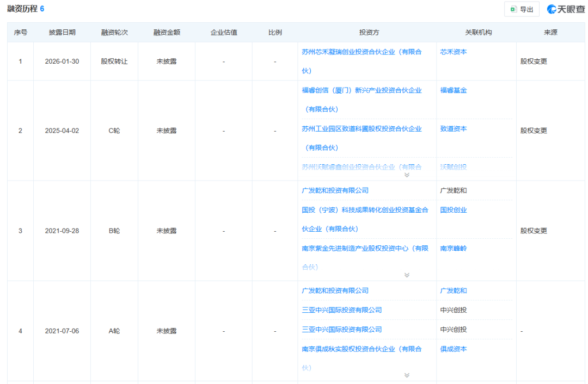Screen dimensions: 588x384
Task: Click the A轮 round cell
Action: (x=114, y=331)
